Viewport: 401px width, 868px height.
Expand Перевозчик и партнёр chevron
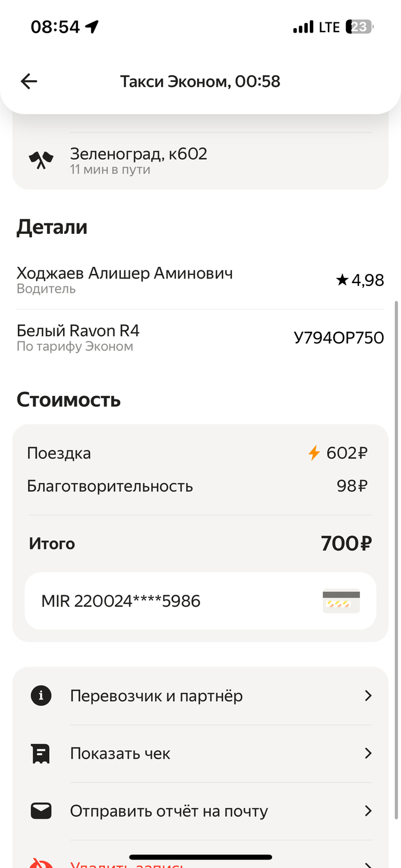pos(368,696)
